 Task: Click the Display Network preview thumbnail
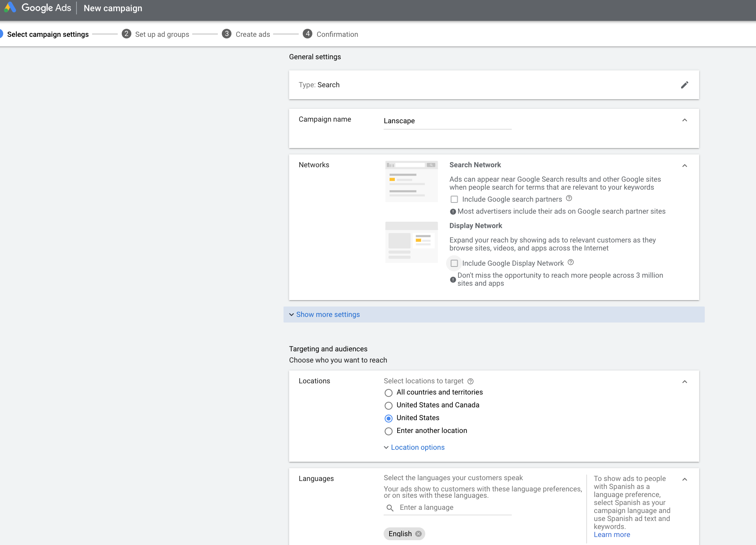411,242
